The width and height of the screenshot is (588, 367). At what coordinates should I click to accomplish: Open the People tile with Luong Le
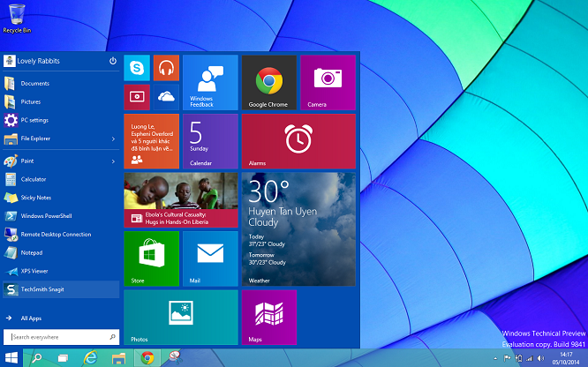[152, 141]
